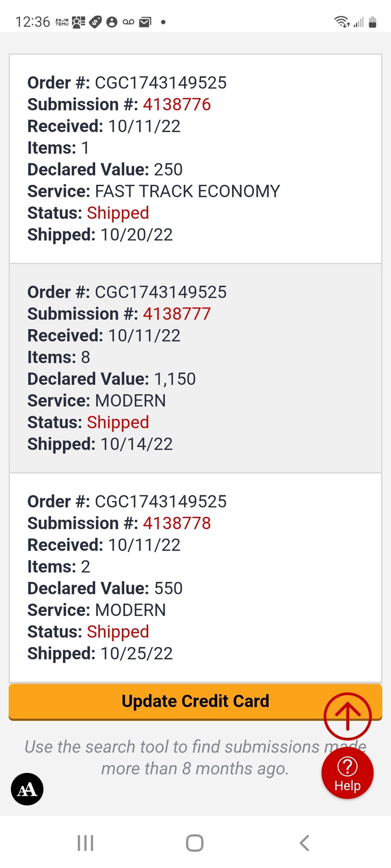Screen dimensions: 391x868
Task: Tap Shipped status on 550 value order
Action: pos(118,632)
